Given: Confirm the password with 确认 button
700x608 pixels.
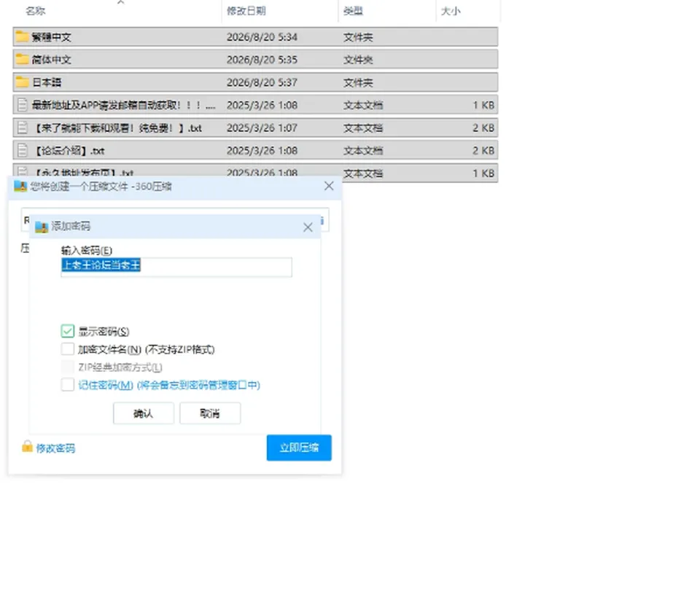Looking at the screenshot, I should (144, 413).
